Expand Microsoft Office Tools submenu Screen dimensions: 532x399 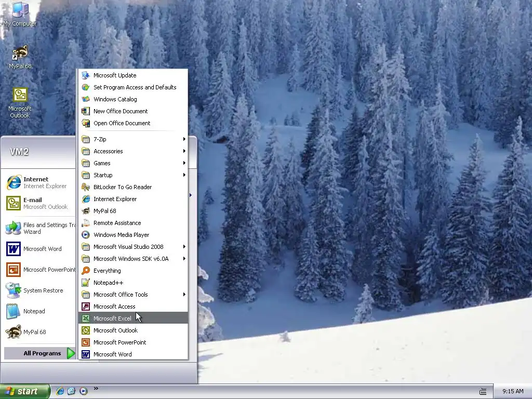tap(133, 295)
